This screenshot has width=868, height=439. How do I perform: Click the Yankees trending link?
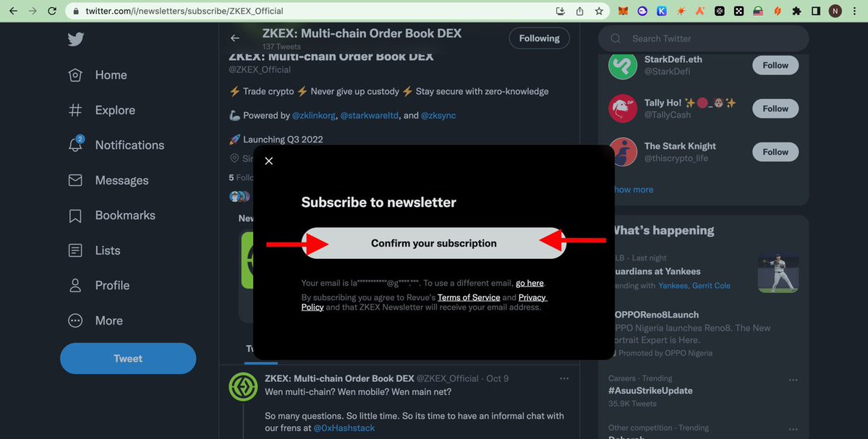(673, 286)
